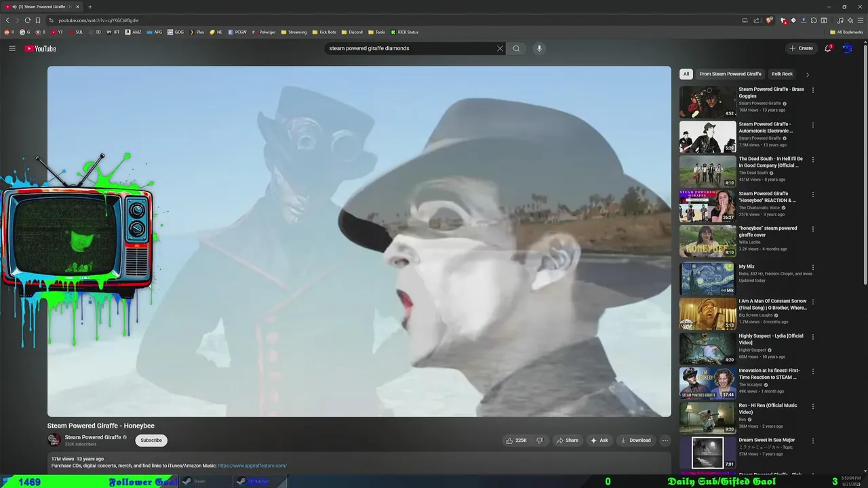Open the share page icon in address bar
Screen dimensions: 868x488
click(x=756, y=20)
